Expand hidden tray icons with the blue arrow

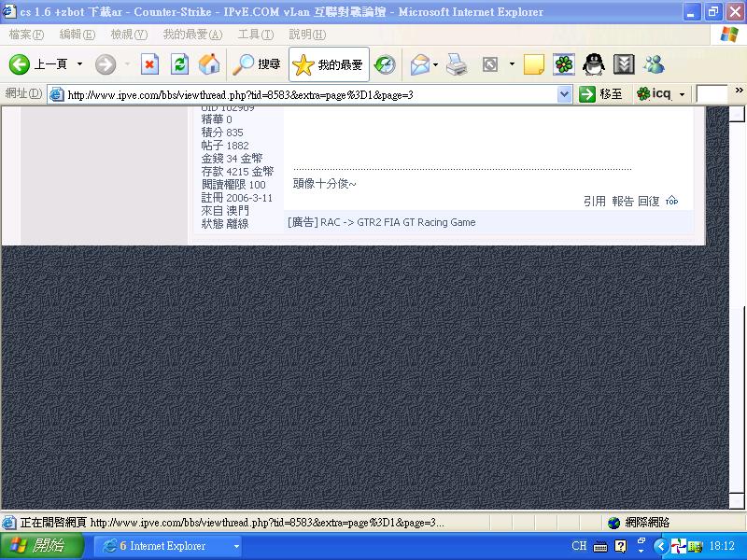[660, 546]
